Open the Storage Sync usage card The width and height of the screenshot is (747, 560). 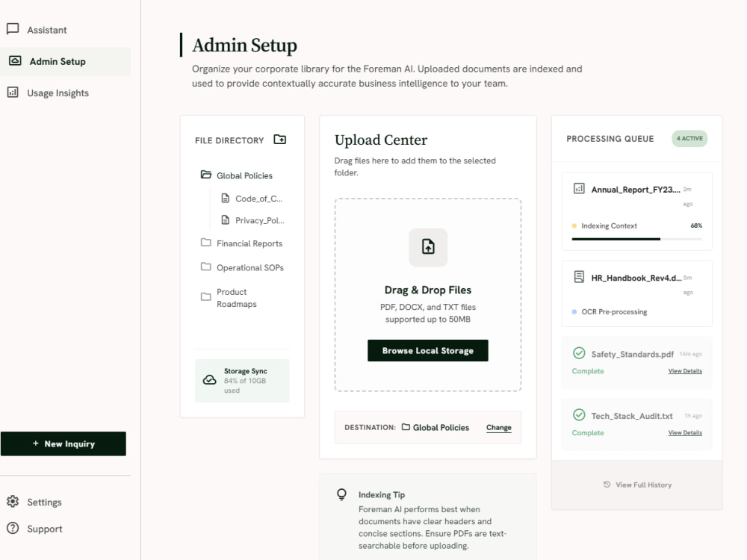[x=242, y=381]
